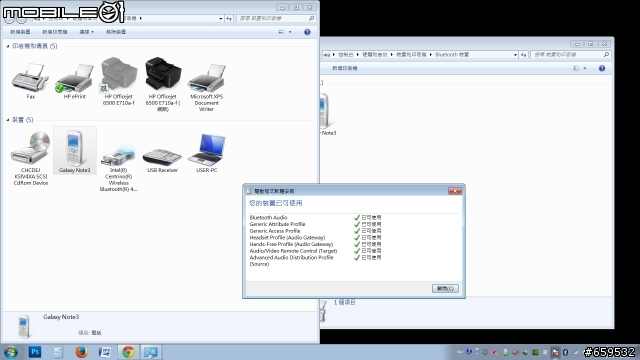Click Bluetooth 裝置 breadcrumb segment
640x360 pixels.
(x=452, y=55)
